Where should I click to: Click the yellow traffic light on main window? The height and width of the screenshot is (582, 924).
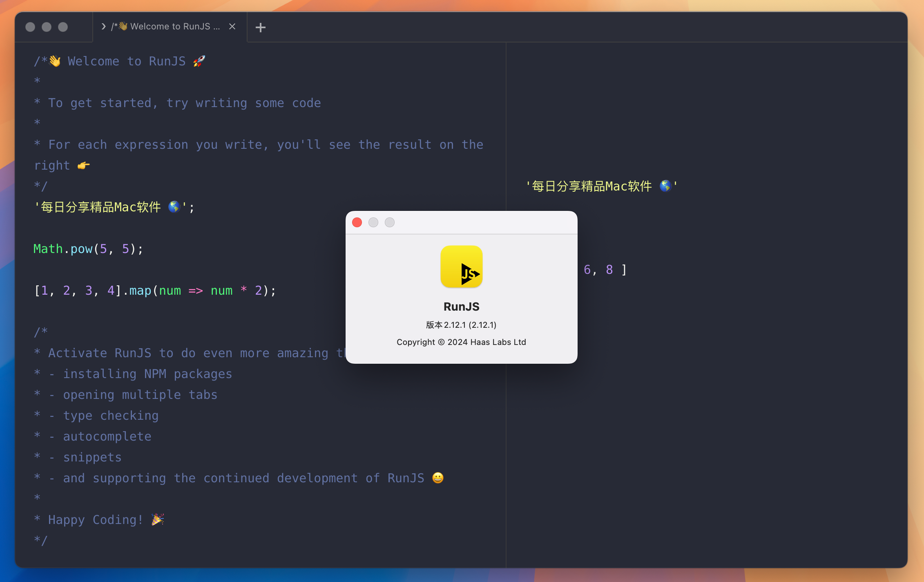tap(46, 27)
